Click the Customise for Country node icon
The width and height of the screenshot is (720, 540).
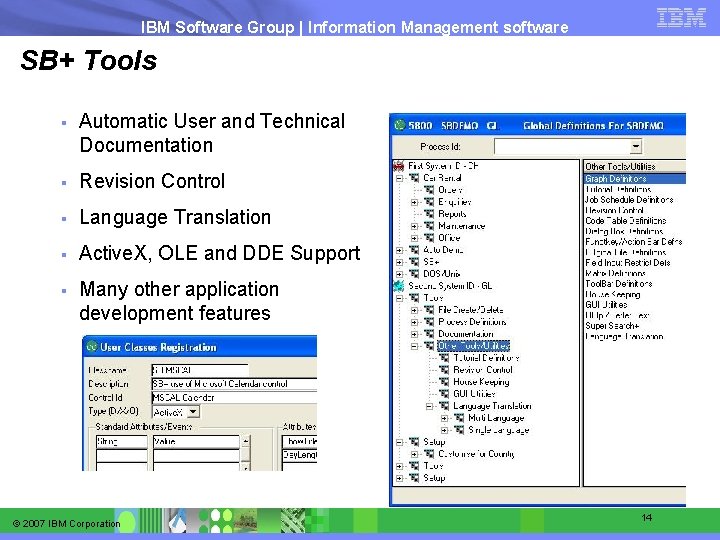pos(429,454)
